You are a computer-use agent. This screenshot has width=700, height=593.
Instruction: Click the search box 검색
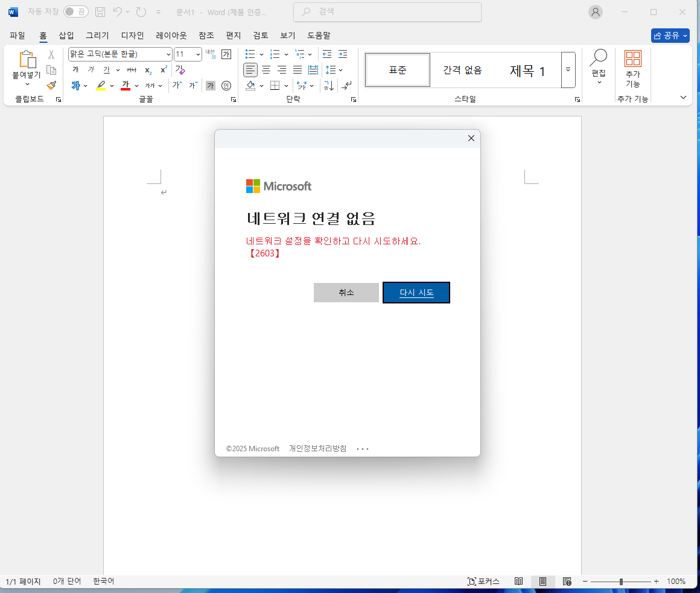point(387,12)
